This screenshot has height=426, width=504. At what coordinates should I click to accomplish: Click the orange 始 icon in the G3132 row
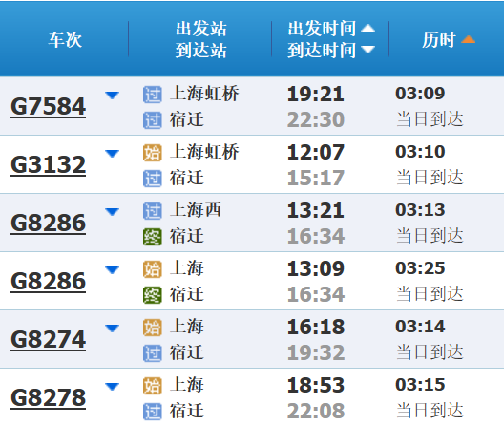coord(153,153)
